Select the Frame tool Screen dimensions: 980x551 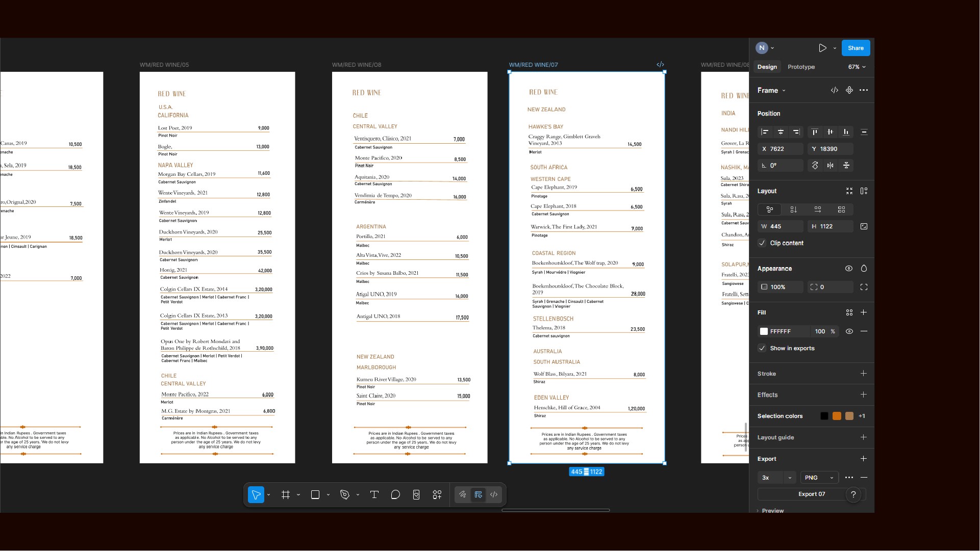pyautogui.click(x=286, y=495)
